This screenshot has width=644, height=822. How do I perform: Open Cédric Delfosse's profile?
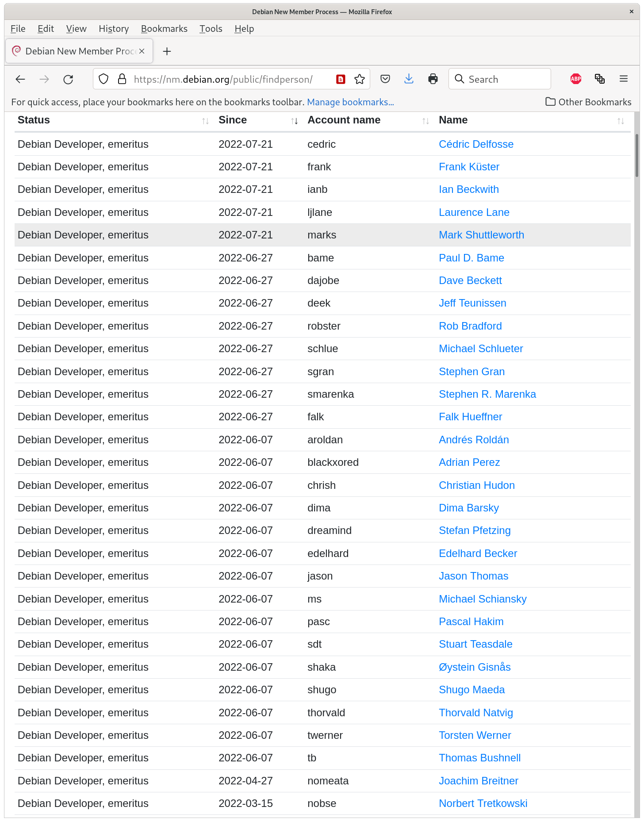tap(476, 144)
